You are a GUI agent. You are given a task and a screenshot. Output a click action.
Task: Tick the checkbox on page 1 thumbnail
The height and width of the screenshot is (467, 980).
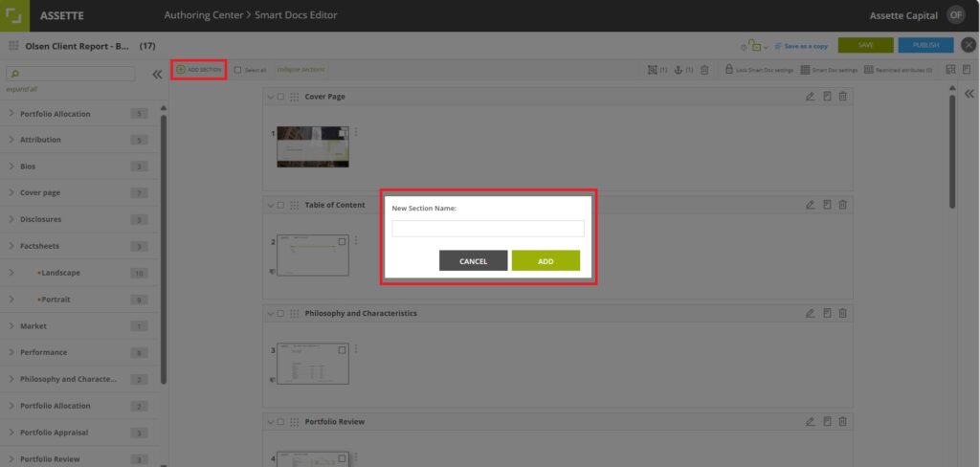pyautogui.click(x=342, y=133)
